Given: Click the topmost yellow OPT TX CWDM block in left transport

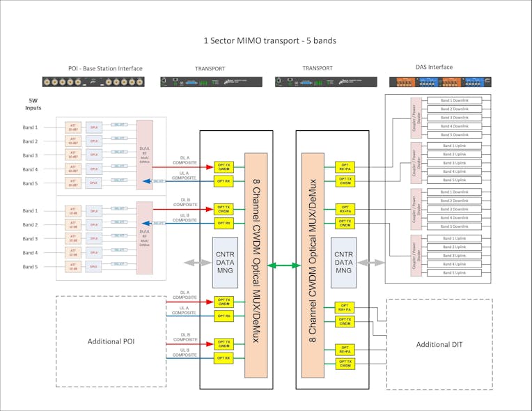Looking at the screenshot, I should click(x=224, y=166).
